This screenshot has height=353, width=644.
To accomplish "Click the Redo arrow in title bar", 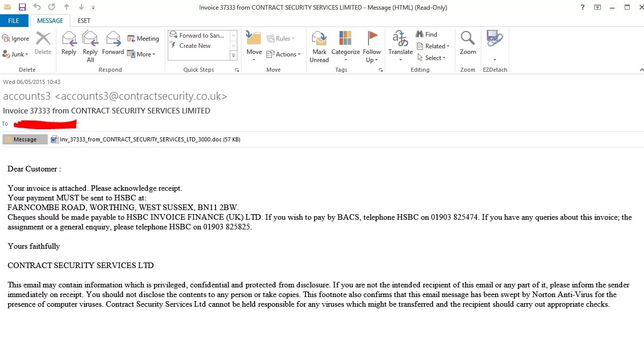I will (x=51, y=7).
